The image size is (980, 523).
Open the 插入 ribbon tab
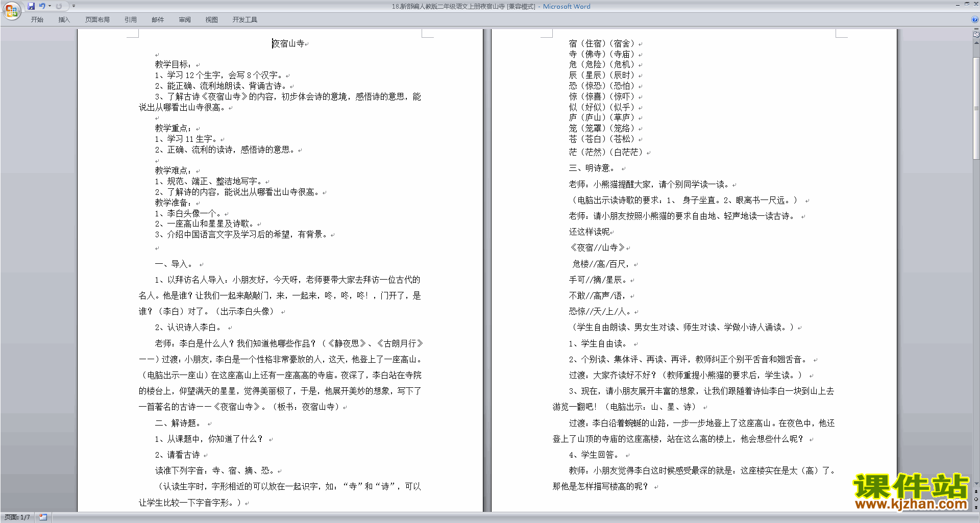(64, 19)
